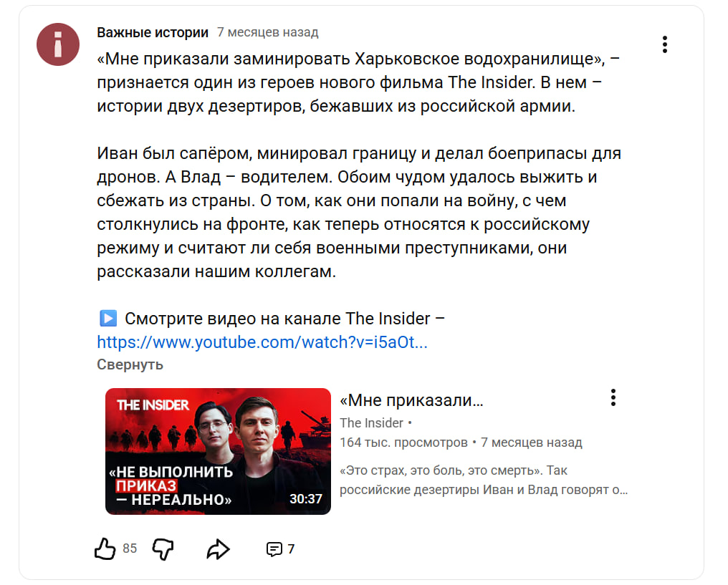Image resolution: width=728 pixels, height=585 pixels.
Task: Open the youtube.com/watch link in post
Action: [x=262, y=342]
